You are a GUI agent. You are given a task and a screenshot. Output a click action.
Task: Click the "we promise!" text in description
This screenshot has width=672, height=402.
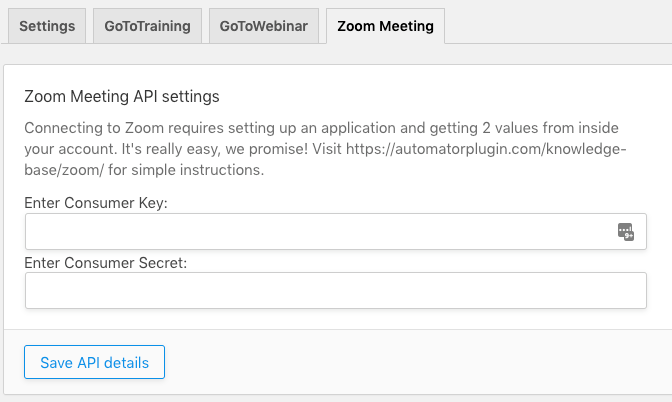(x=267, y=149)
